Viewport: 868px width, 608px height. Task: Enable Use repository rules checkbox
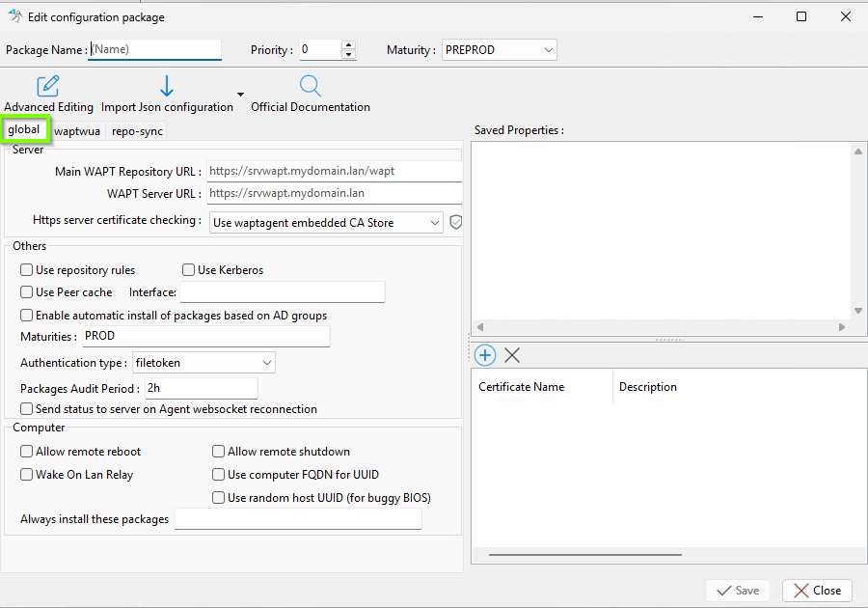[x=26, y=269]
